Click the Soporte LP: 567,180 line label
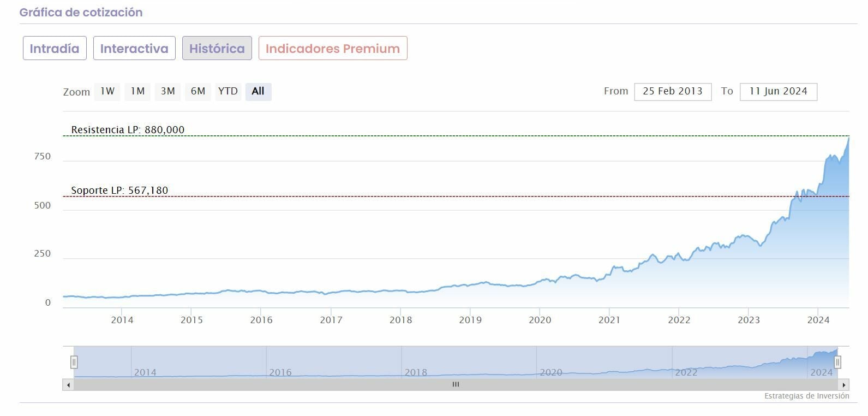868x416 pixels. [119, 190]
